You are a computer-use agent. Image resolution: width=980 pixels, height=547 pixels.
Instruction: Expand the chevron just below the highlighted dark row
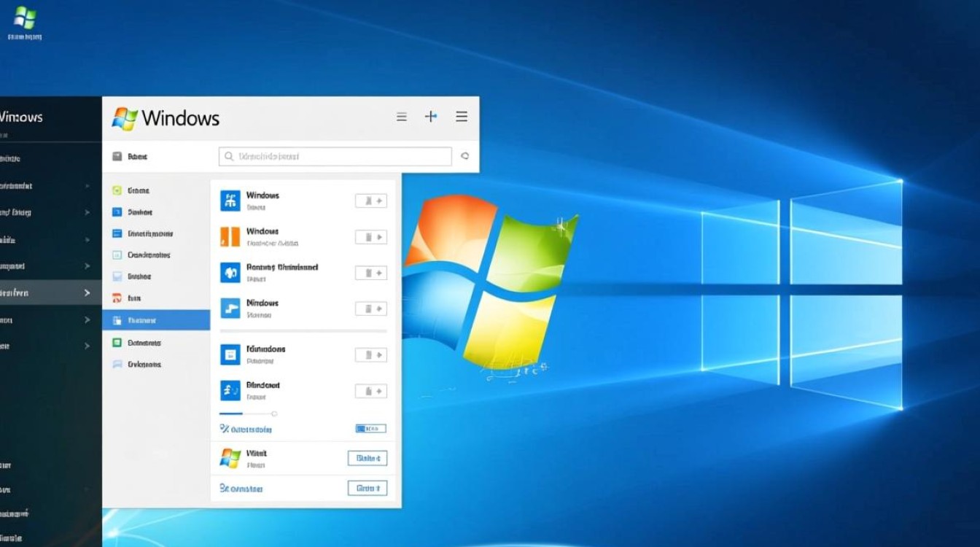(87, 319)
